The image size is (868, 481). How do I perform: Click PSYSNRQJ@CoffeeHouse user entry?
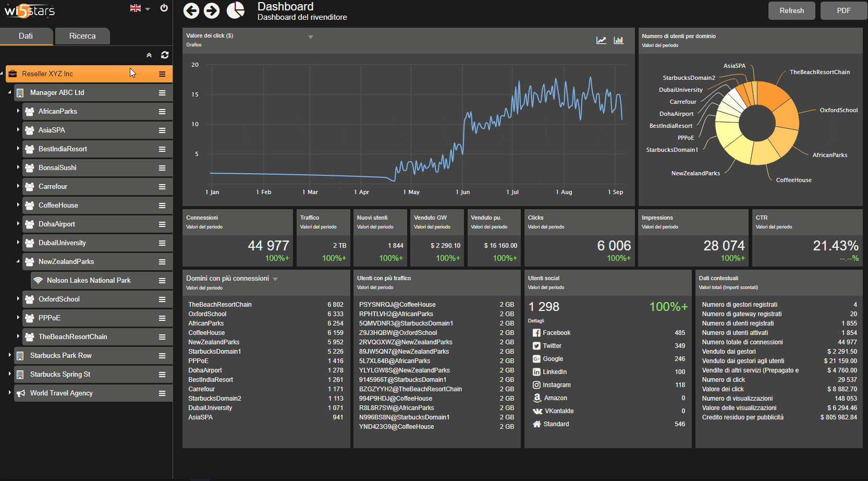click(x=397, y=305)
